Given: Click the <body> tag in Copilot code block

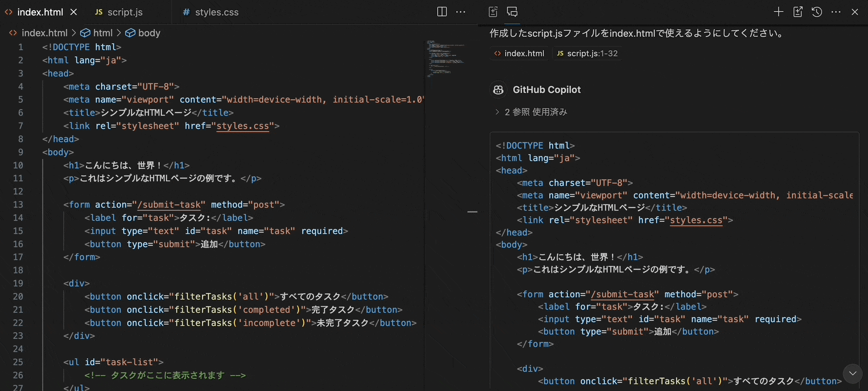Looking at the screenshot, I should [x=512, y=245].
